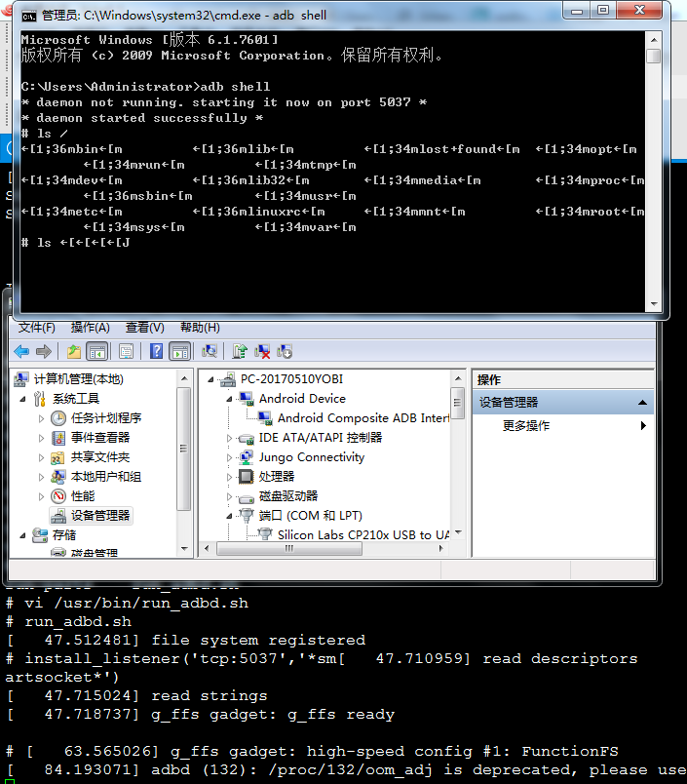Click 更多操作 in actions pane
Image resolution: width=687 pixels, height=784 pixels.
point(526,426)
